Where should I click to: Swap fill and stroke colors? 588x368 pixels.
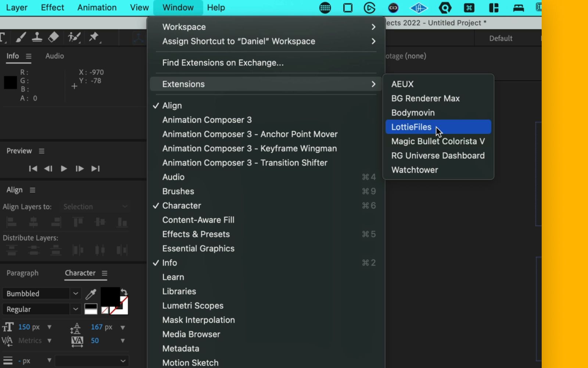[124, 292]
